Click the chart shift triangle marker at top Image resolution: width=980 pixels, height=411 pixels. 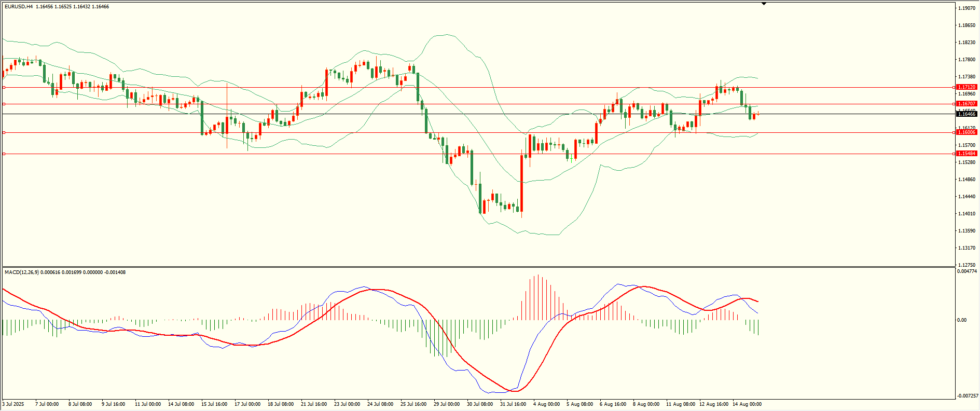(x=764, y=4)
